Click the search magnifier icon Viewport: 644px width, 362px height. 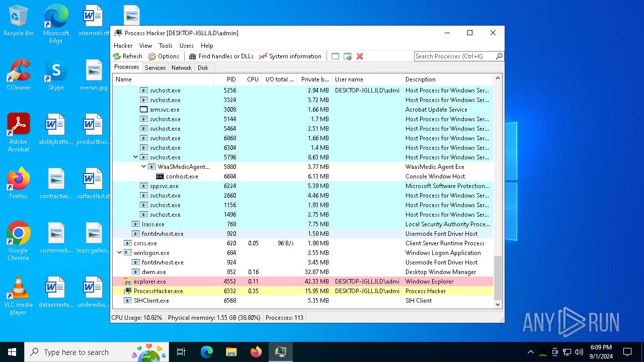(499, 56)
